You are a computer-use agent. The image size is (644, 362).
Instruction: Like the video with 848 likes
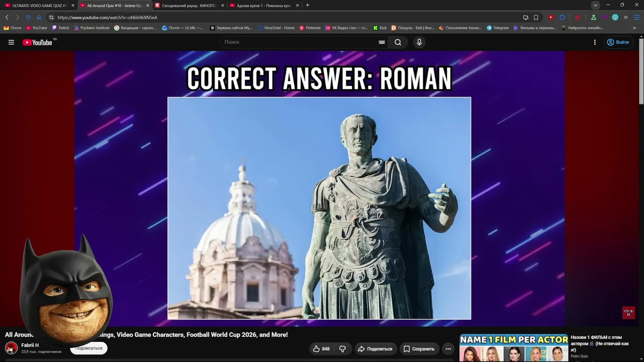pyautogui.click(x=321, y=349)
